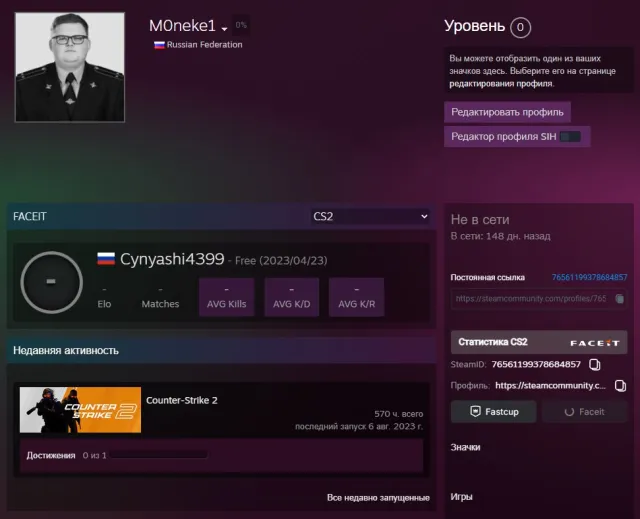640x519 pixels.
Task: Click the Достижения achievements label
Action: pyautogui.click(x=51, y=455)
